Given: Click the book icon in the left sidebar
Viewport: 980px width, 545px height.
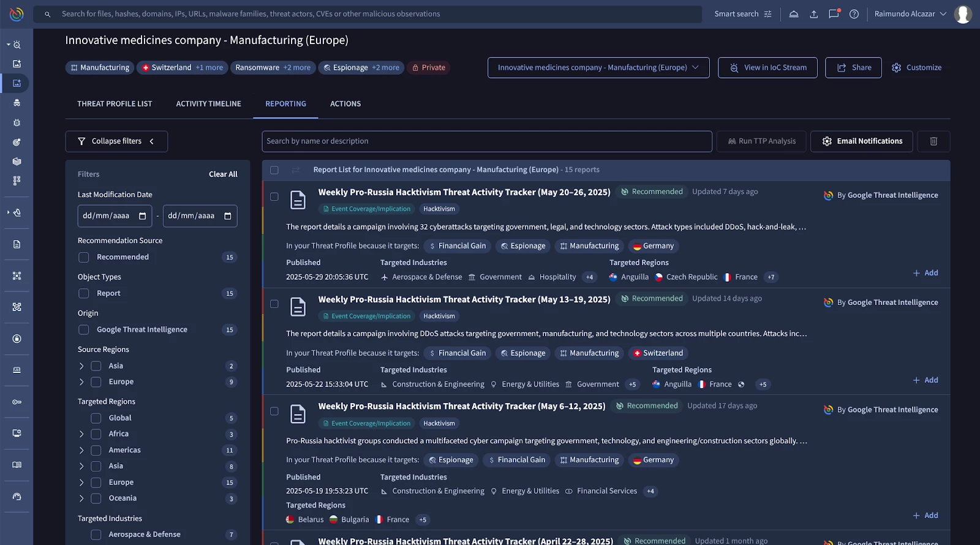Looking at the screenshot, I should tap(17, 465).
